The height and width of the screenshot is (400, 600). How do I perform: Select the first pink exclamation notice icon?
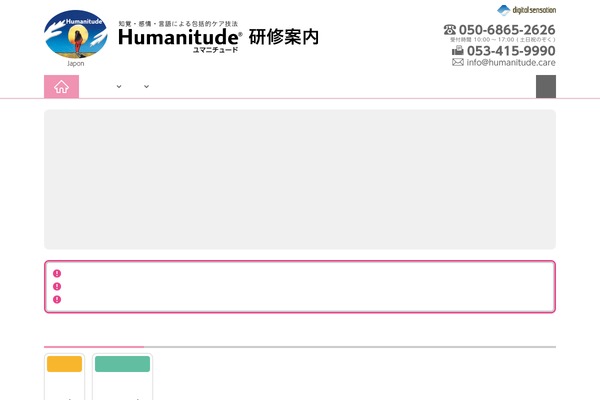[57, 273]
